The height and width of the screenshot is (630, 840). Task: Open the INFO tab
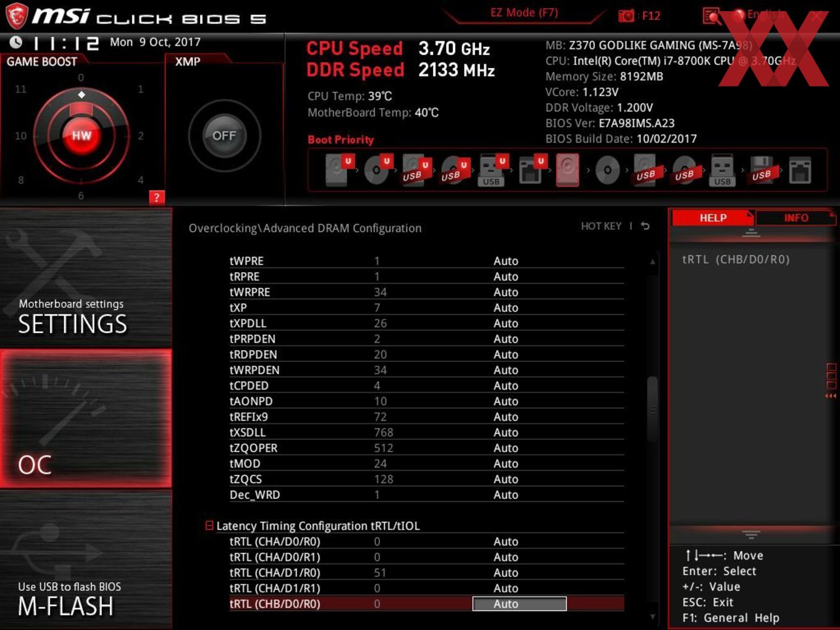tap(796, 217)
